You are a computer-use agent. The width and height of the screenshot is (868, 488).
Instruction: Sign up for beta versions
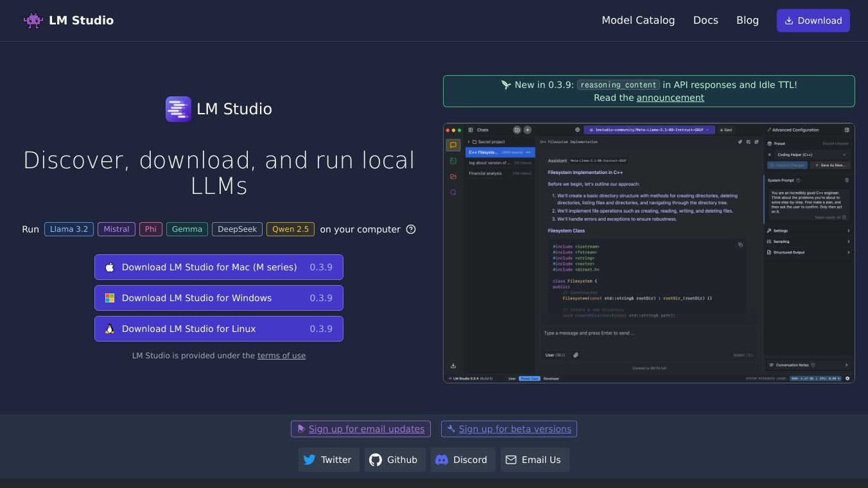(514, 429)
